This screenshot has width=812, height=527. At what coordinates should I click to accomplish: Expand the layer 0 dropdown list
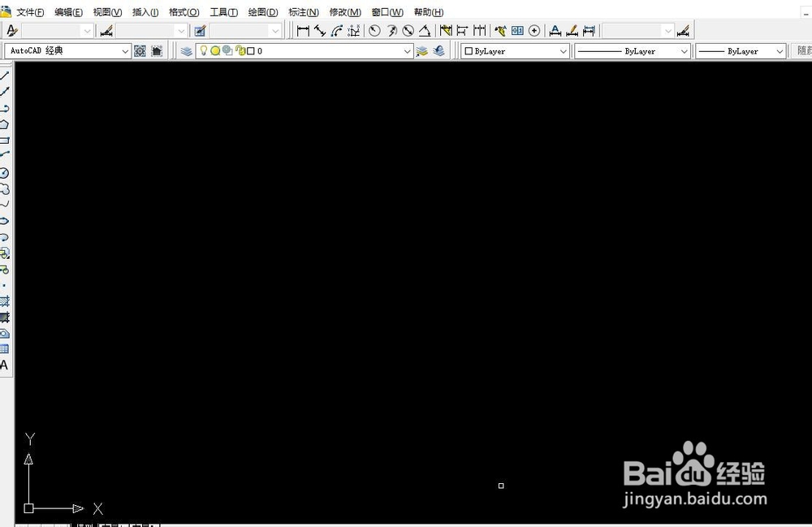407,51
